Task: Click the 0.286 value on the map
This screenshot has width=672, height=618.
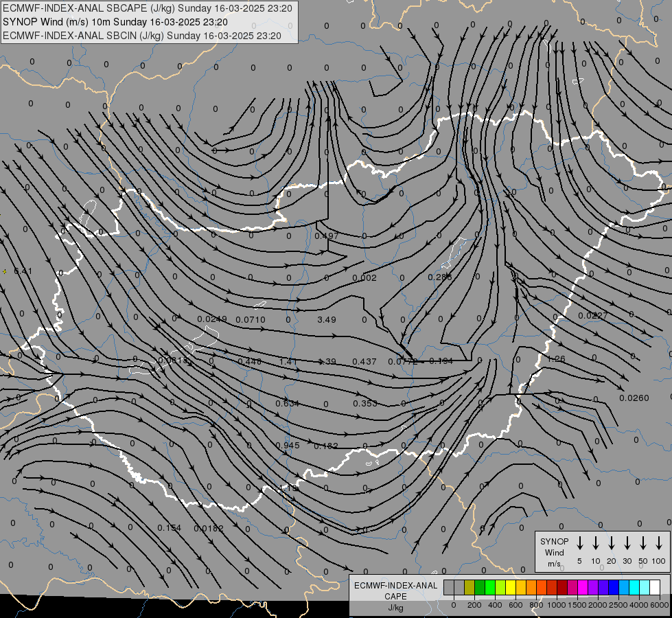Action: (440, 277)
